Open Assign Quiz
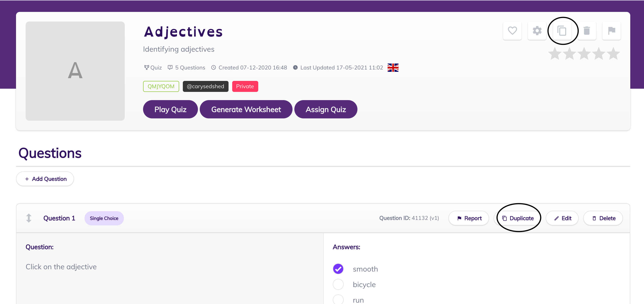Viewport: 644px width, 304px height. coord(326,109)
